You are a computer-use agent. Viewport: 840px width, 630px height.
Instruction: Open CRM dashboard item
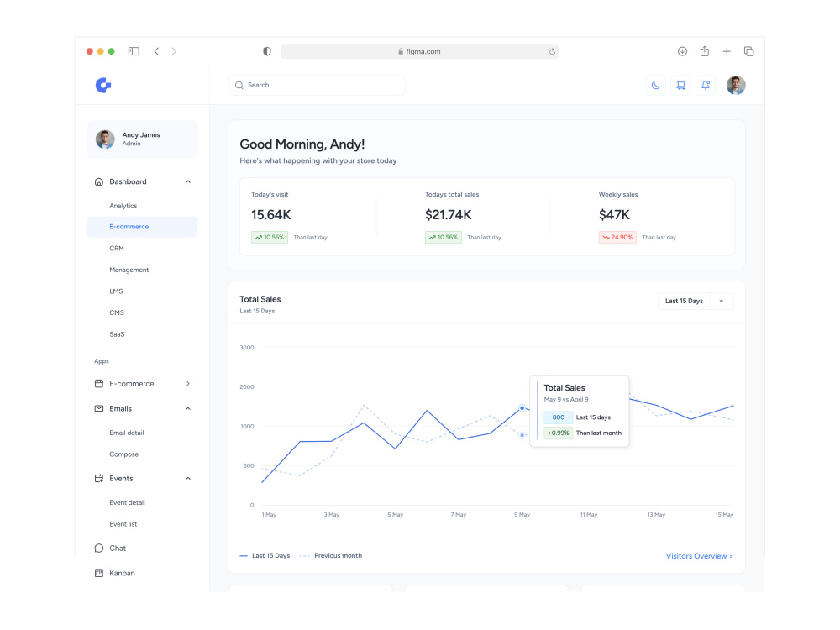coord(117,249)
